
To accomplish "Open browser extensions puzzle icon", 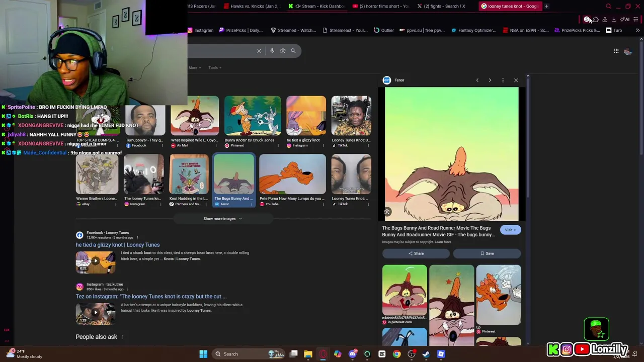I will coord(596,20).
